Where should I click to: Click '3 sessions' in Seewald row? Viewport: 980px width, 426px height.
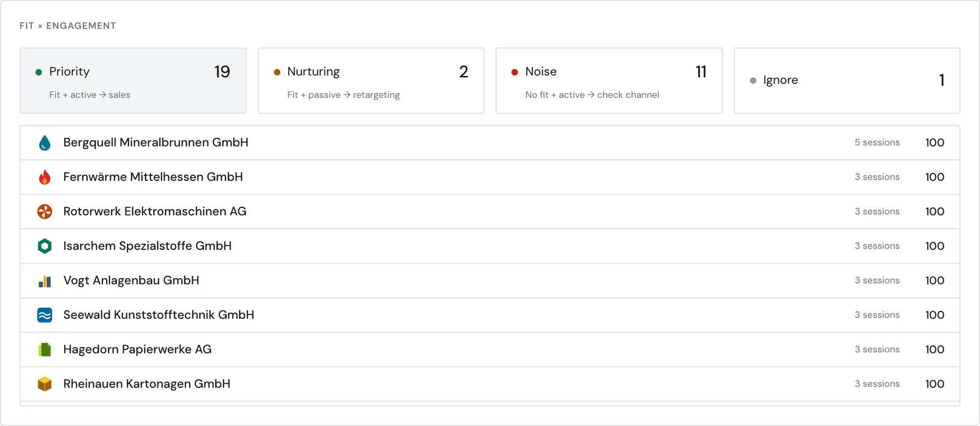(877, 314)
